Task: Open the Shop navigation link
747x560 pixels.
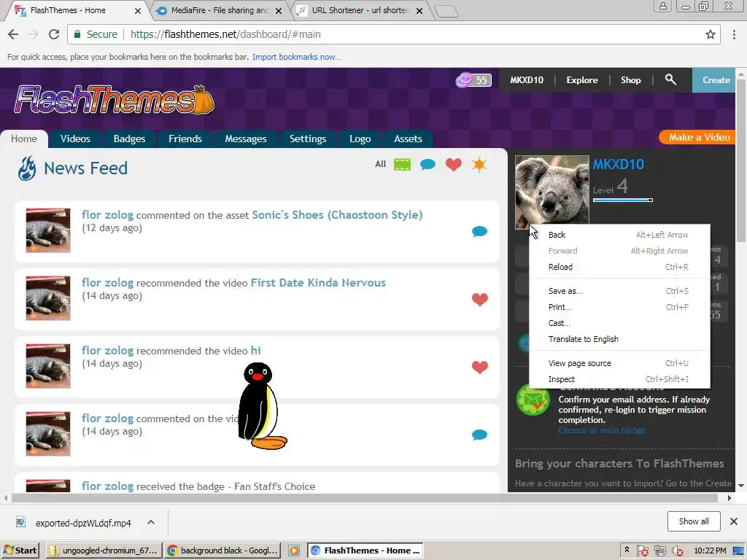Action: (630, 80)
